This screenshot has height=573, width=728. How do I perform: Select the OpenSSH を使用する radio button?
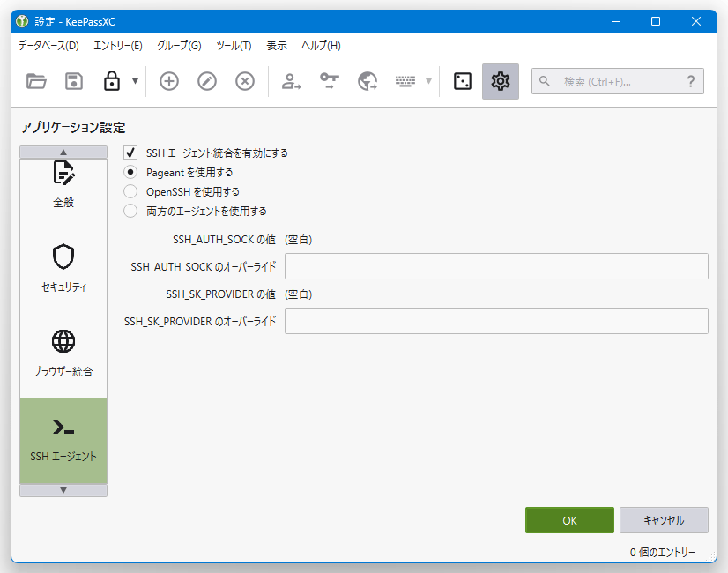[130, 192]
